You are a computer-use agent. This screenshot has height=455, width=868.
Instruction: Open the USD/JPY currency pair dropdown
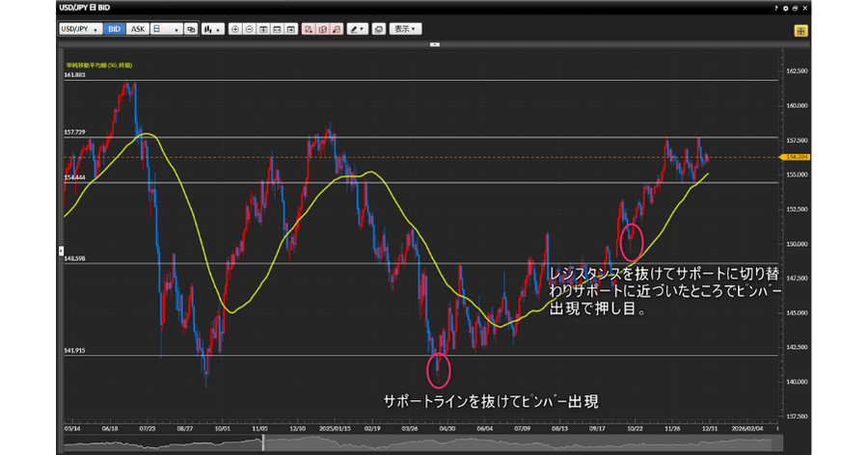tap(81, 30)
